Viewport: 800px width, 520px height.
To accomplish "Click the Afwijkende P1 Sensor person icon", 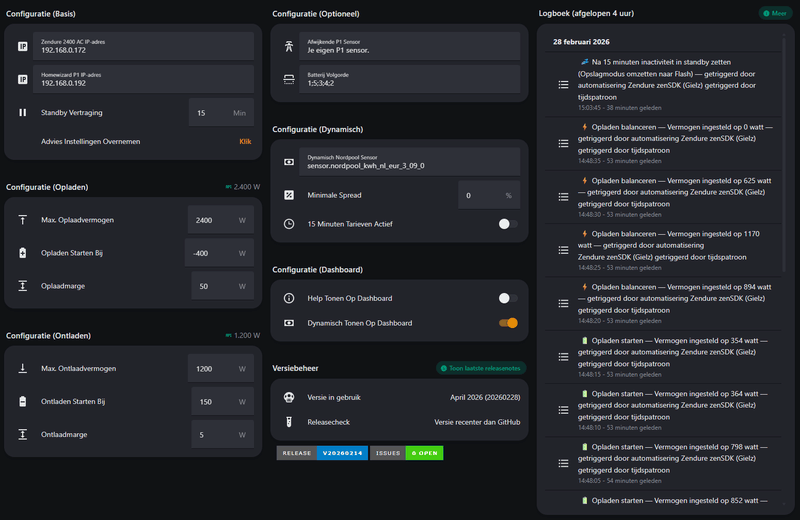I will pos(289,46).
